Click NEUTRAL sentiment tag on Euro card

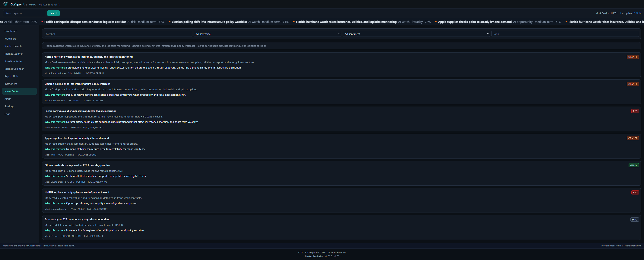pyautogui.click(x=77, y=236)
